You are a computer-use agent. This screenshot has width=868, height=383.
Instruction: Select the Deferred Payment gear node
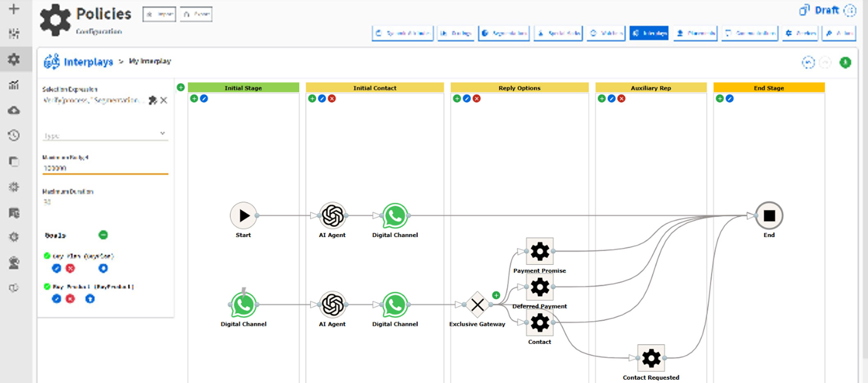(x=539, y=287)
